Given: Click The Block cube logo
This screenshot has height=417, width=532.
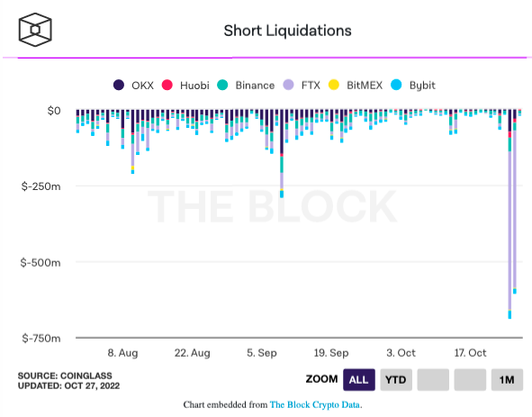Looking at the screenshot, I should [x=35, y=30].
